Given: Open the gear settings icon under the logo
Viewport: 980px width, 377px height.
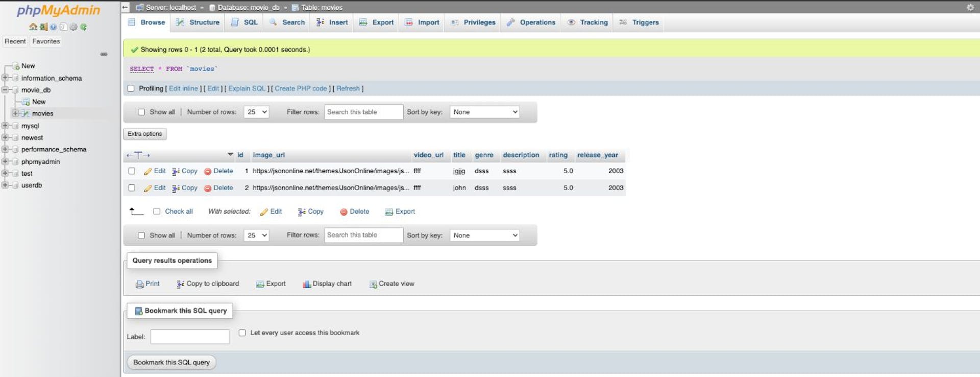Looking at the screenshot, I should click(x=73, y=27).
